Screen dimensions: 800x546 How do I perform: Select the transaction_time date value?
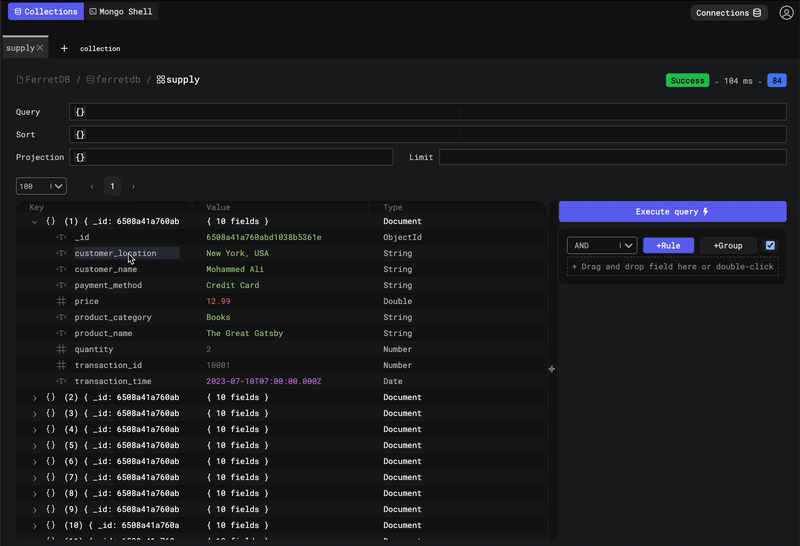(264, 381)
